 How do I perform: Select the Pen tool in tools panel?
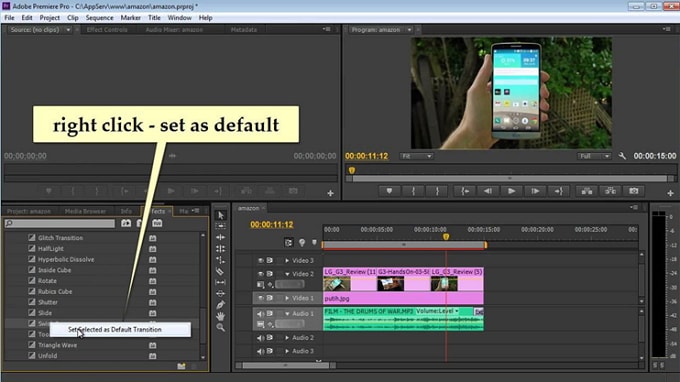click(x=220, y=305)
